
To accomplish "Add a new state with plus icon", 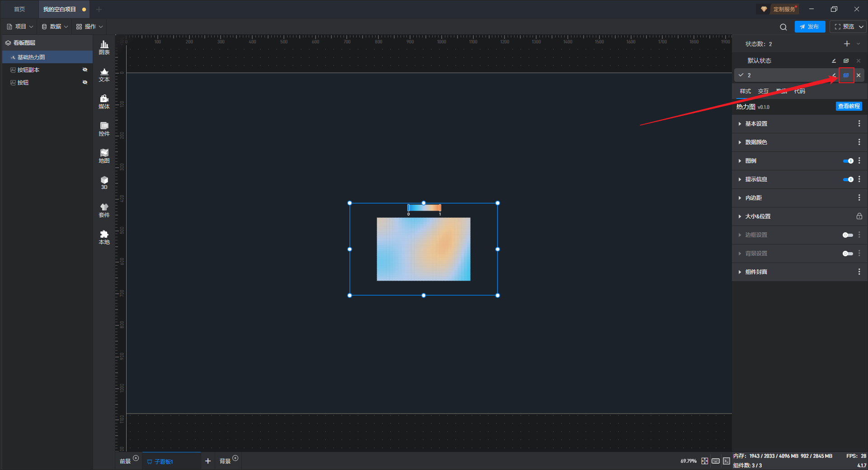I will (847, 44).
